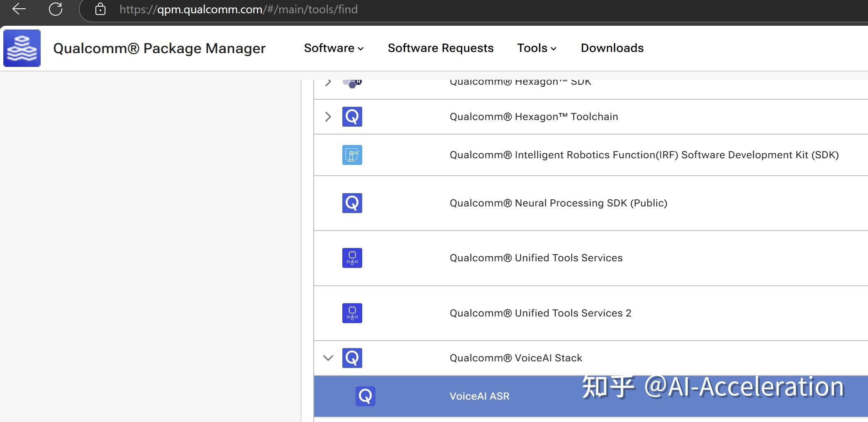Click the Qualcomm Package Manager logo
The height and width of the screenshot is (422, 868).
[22, 47]
